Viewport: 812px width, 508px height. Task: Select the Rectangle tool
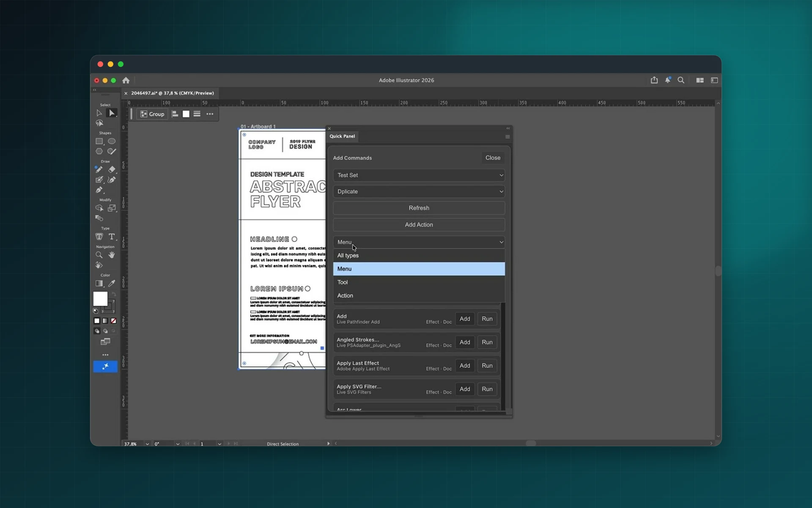[x=99, y=141]
